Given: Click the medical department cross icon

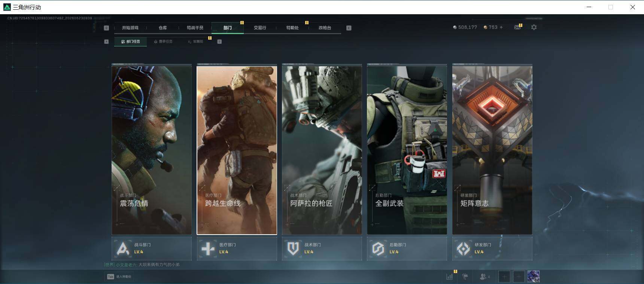Looking at the screenshot, I should pos(208,249).
